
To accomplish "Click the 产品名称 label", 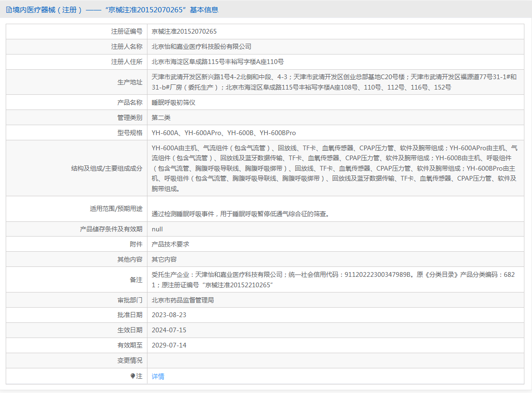I will pos(129,103).
